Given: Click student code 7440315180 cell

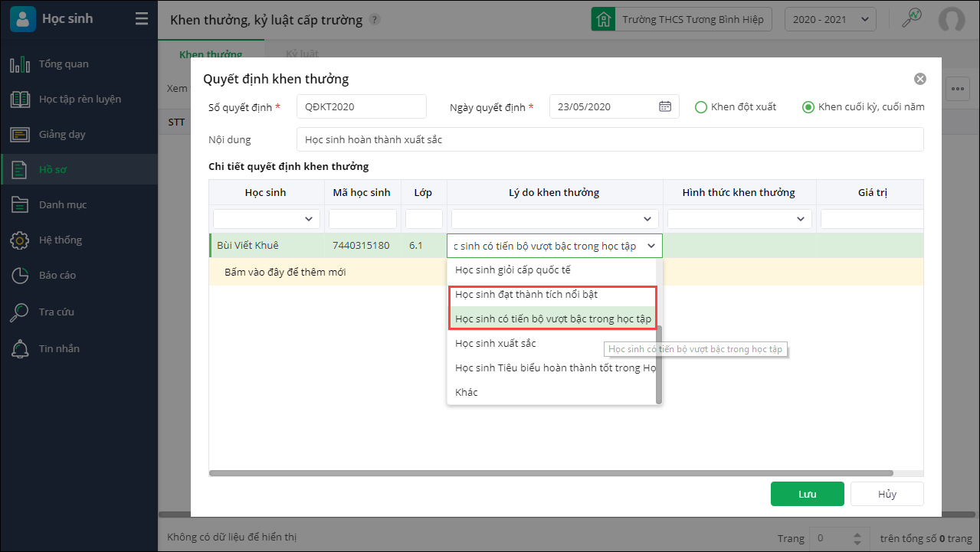Looking at the screenshot, I should (362, 246).
